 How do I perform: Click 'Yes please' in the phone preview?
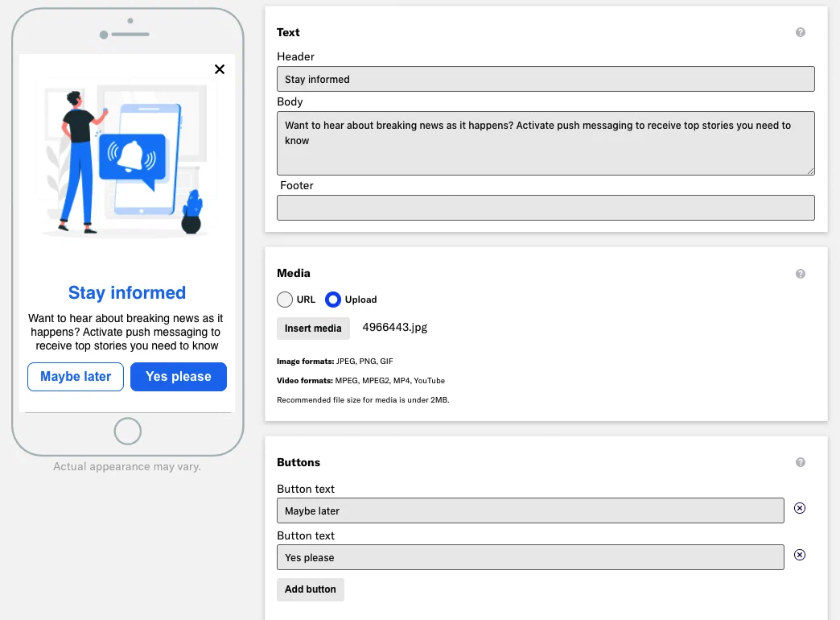pos(178,376)
